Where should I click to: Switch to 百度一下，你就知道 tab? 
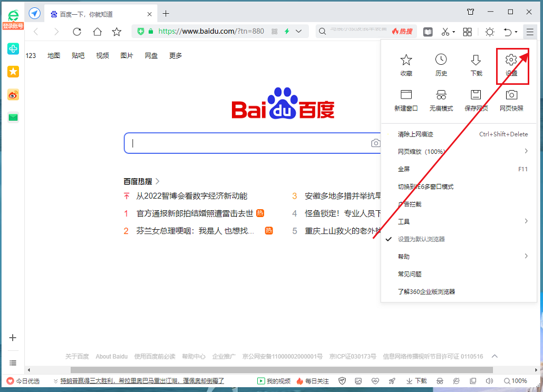[x=101, y=14]
